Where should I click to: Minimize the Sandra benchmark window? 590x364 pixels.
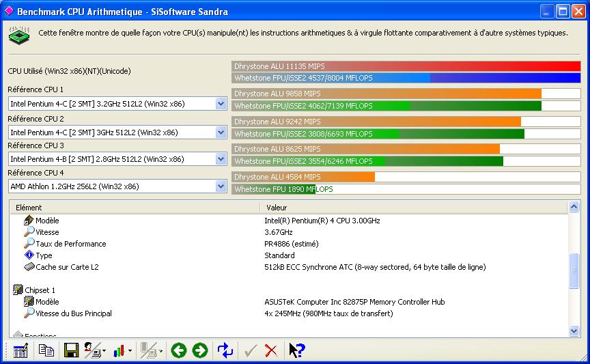[x=547, y=12]
